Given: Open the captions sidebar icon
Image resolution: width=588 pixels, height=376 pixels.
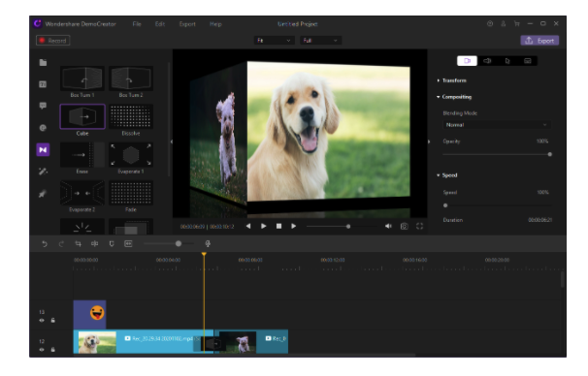Looking at the screenshot, I should [43, 84].
